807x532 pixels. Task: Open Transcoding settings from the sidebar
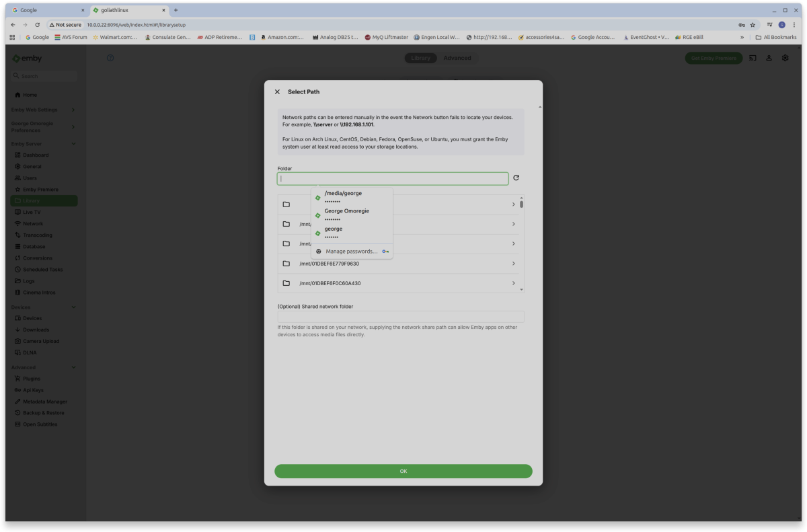click(18, 235)
